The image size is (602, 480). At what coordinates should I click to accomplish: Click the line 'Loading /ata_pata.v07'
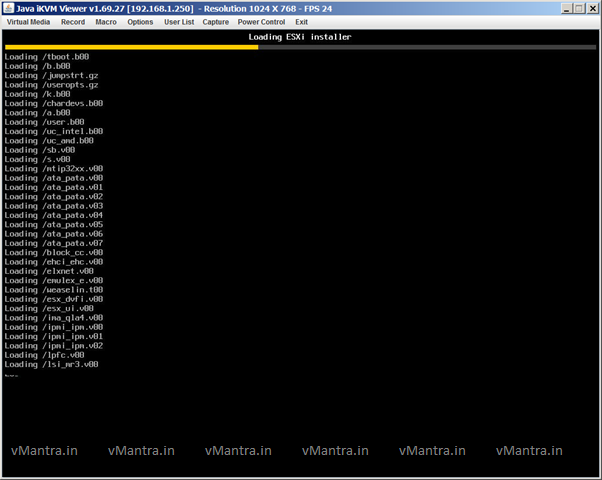click(x=54, y=243)
